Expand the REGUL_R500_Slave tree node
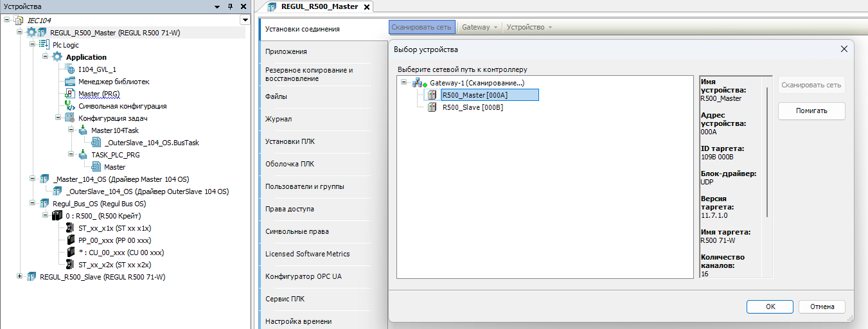 click(x=20, y=277)
